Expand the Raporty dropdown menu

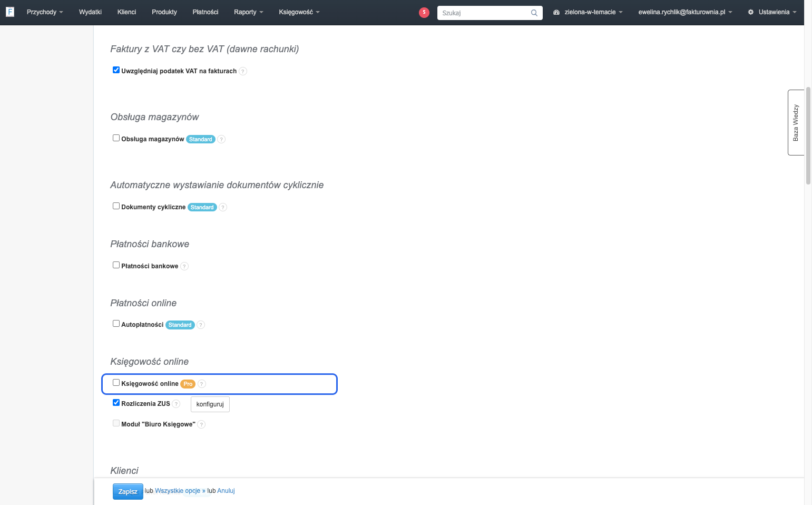pyautogui.click(x=249, y=12)
